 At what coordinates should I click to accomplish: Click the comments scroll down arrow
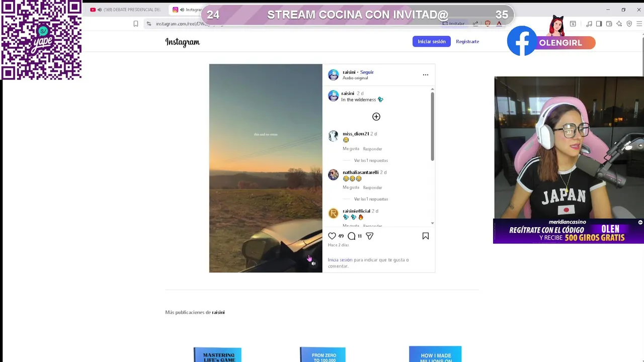(432, 223)
